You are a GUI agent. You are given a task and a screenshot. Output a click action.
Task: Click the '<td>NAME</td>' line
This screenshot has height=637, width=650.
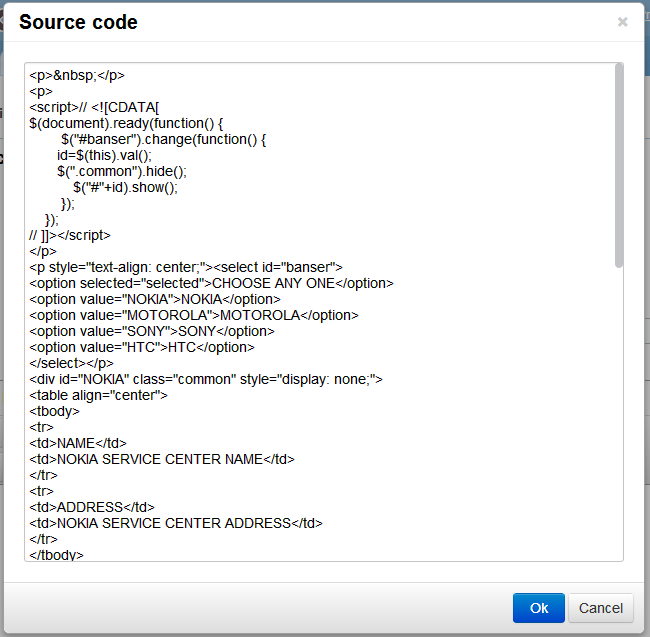(78, 443)
